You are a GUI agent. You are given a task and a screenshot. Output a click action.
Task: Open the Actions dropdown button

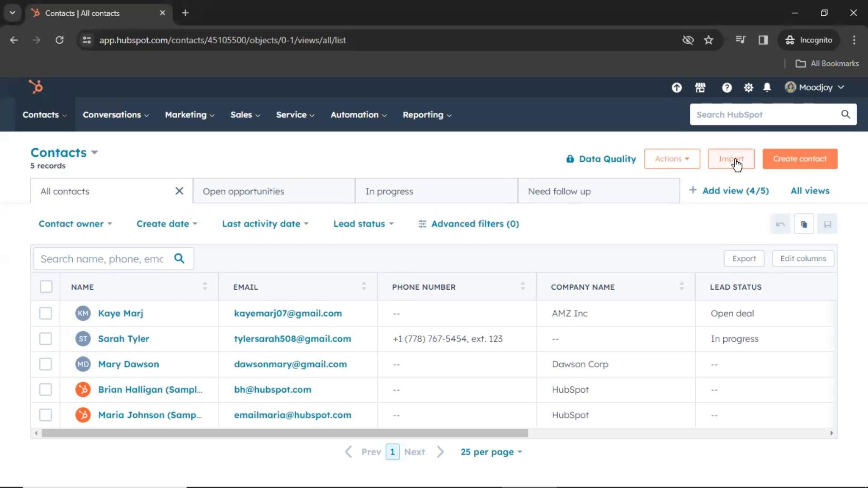pos(672,159)
